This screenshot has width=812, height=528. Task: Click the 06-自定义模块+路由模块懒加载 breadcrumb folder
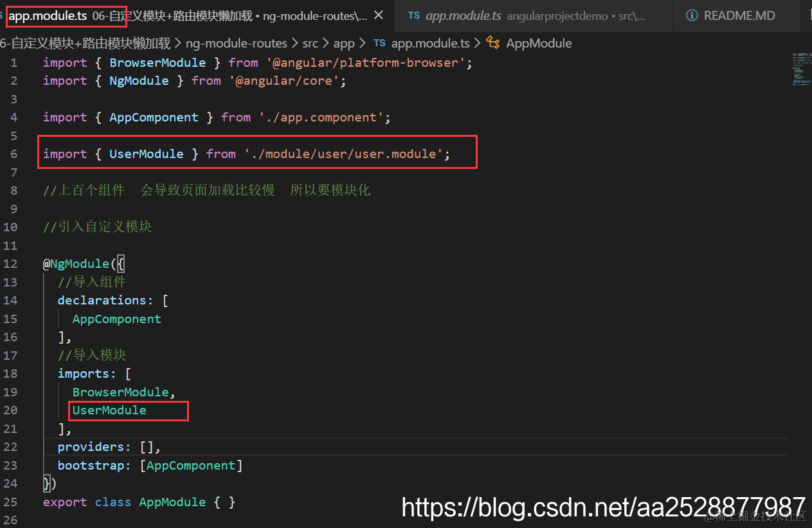click(x=85, y=44)
